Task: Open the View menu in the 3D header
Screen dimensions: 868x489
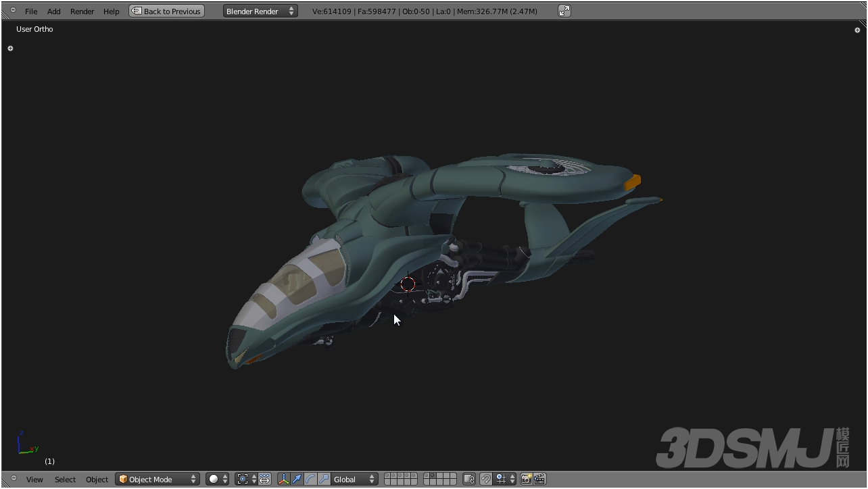Action: (34, 480)
